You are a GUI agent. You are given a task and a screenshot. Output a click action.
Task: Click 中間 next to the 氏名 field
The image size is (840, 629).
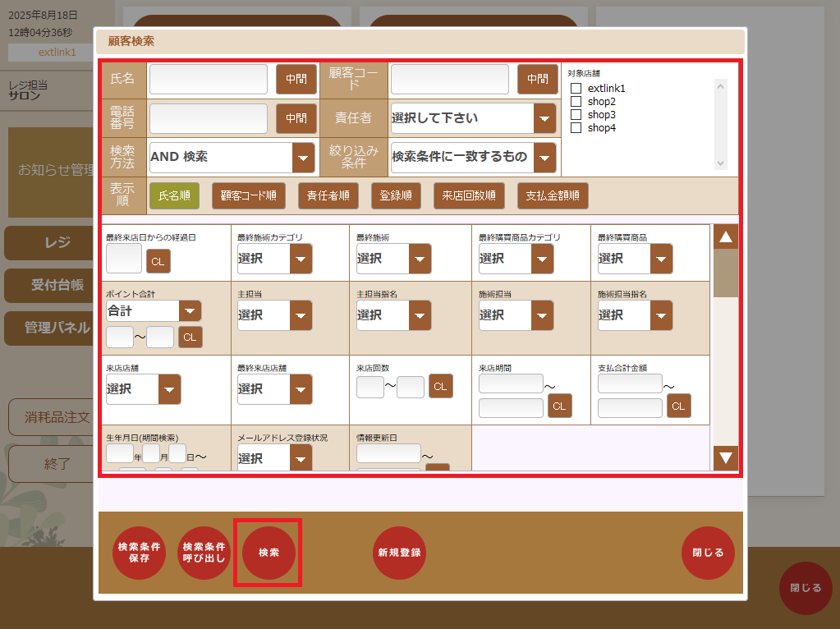(x=296, y=80)
